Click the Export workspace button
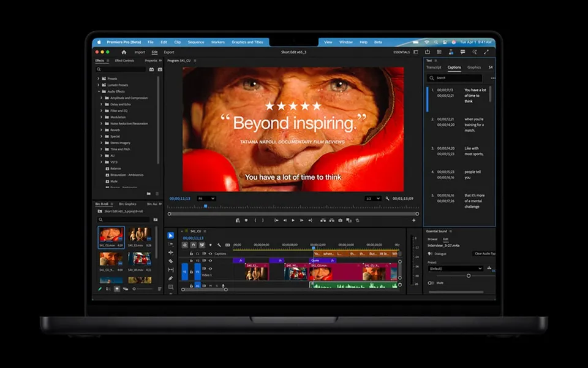This screenshot has height=368, width=588. pyautogui.click(x=168, y=52)
